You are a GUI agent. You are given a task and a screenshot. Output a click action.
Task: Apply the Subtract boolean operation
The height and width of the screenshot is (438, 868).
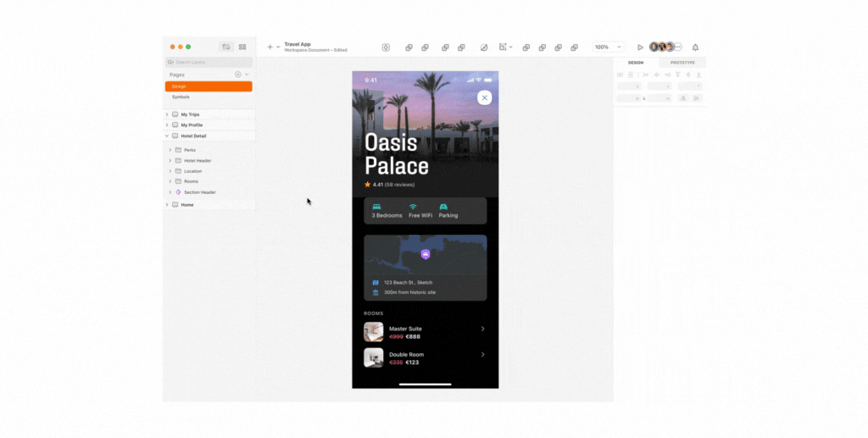542,47
